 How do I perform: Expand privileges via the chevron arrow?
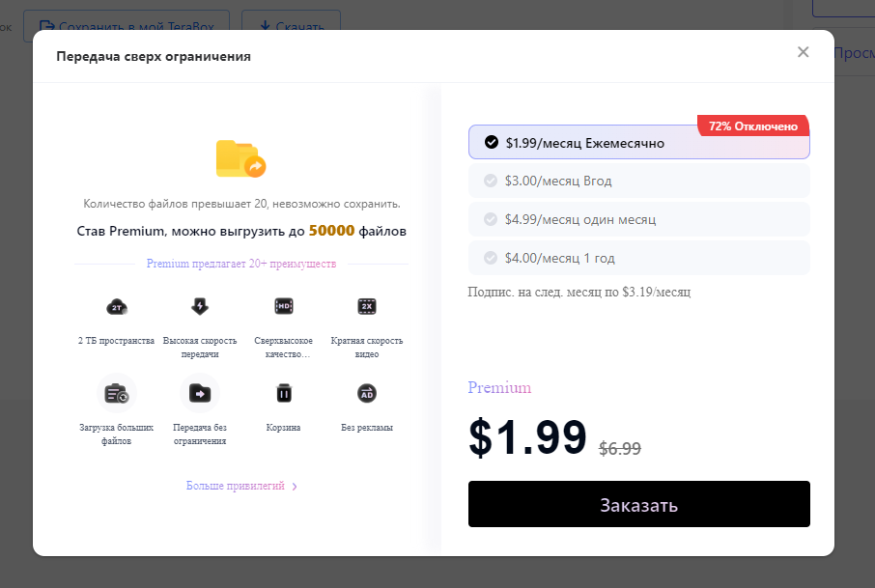(x=295, y=487)
